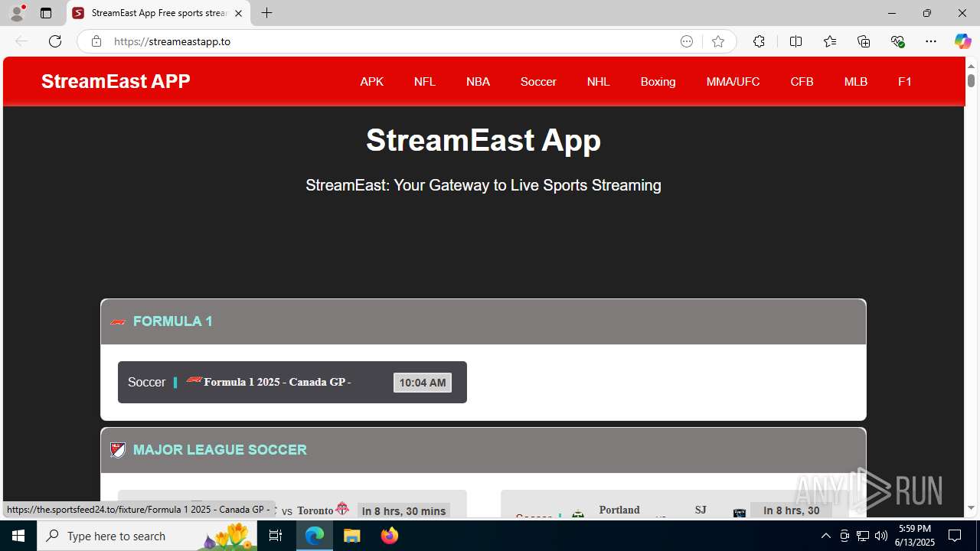The width and height of the screenshot is (980, 551).
Task: Open Browser essentials icon
Action: coord(897,41)
